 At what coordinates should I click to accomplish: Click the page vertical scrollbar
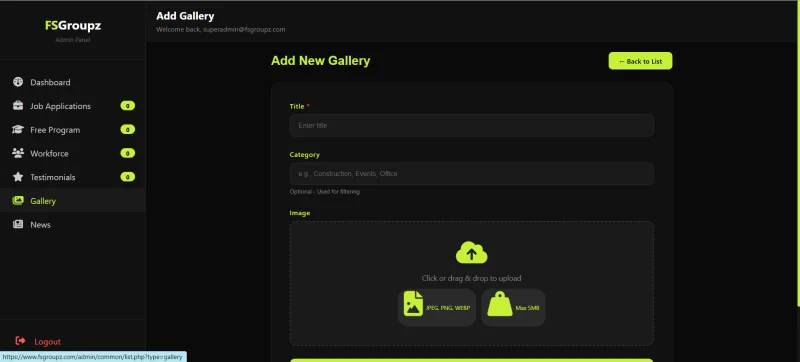point(798,153)
